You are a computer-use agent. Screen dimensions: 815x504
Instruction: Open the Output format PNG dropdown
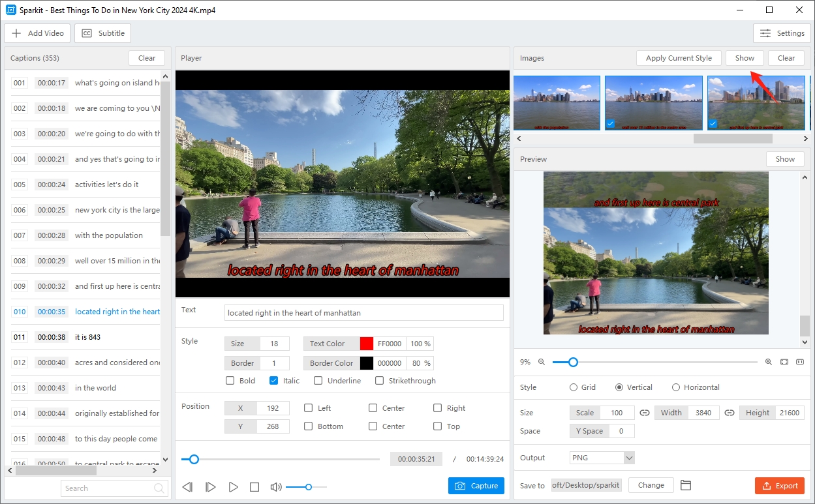(x=602, y=458)
